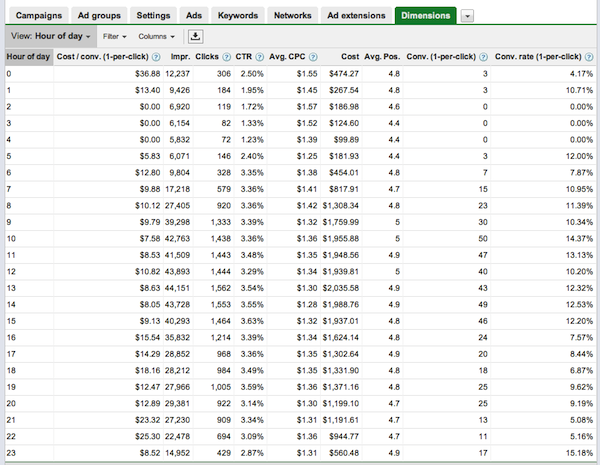
Task: Click cost value $1,939.81
Action: (x=341, y=271)
